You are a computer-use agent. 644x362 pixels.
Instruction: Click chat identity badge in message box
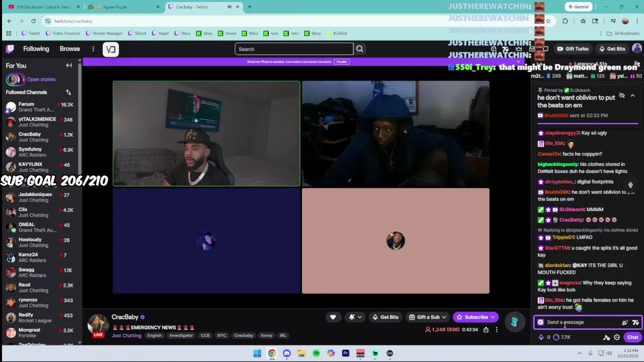541,322
